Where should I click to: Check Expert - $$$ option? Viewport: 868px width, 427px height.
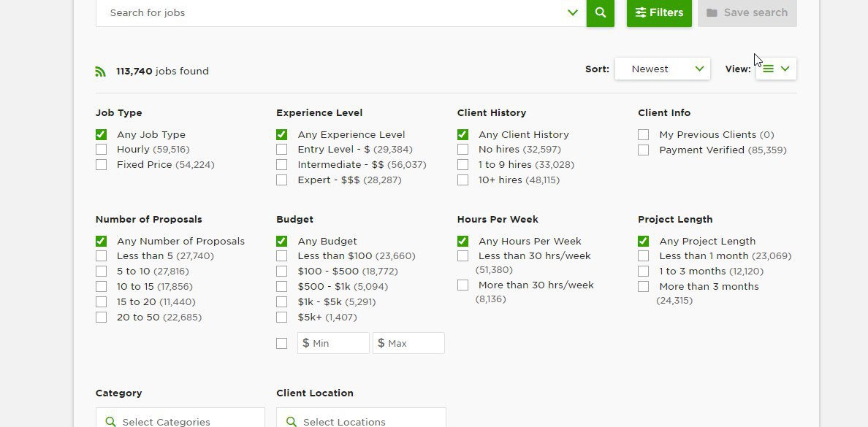pyautogui.click(x=282, y=180)
